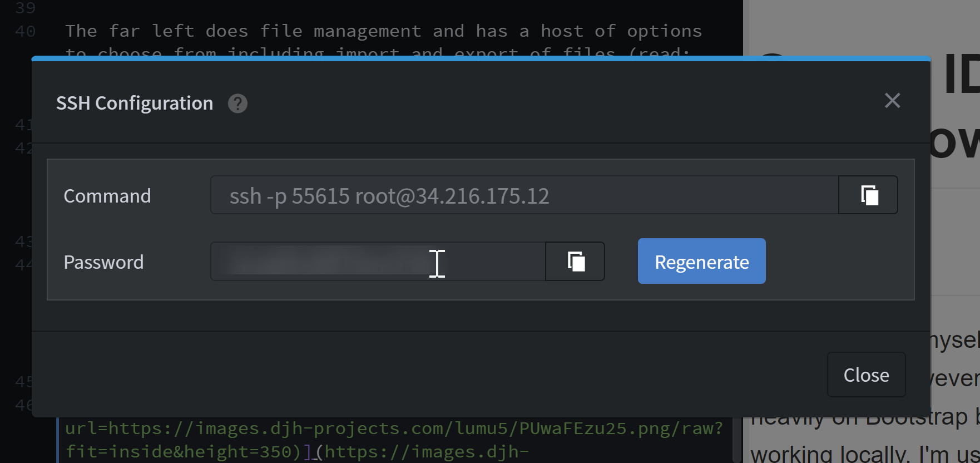Place cursor in "The far left does" line
This screenshot has height=463, width=980.
383,31
